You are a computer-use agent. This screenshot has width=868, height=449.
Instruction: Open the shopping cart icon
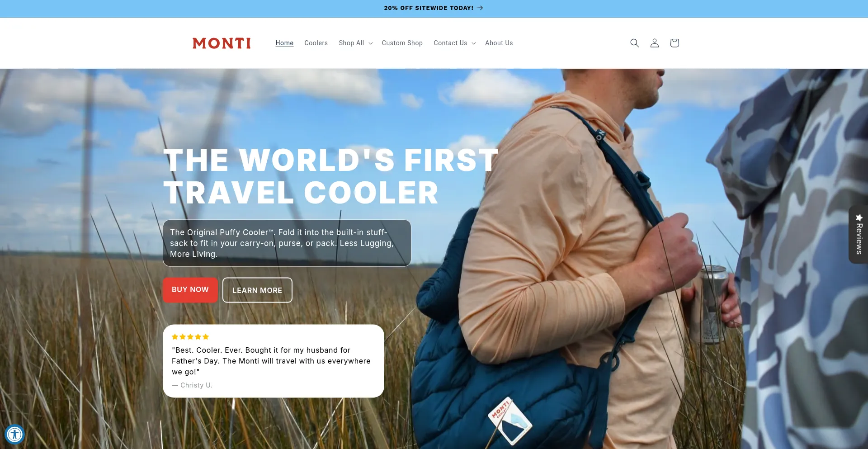tap(675, 43)
